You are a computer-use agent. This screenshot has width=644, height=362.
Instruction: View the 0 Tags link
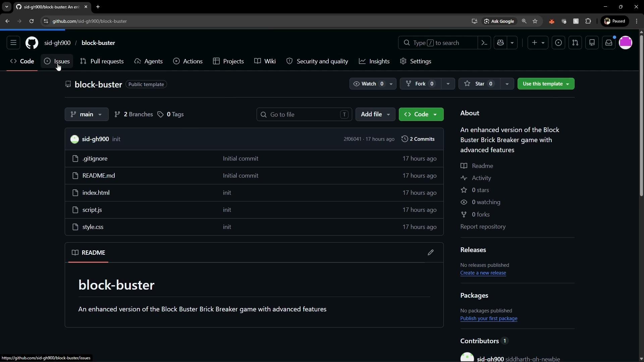tap(170, 115)
